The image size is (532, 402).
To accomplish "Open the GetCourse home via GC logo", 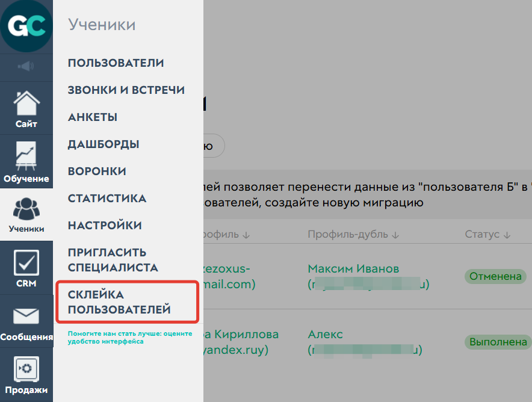I will click(26, 25).
